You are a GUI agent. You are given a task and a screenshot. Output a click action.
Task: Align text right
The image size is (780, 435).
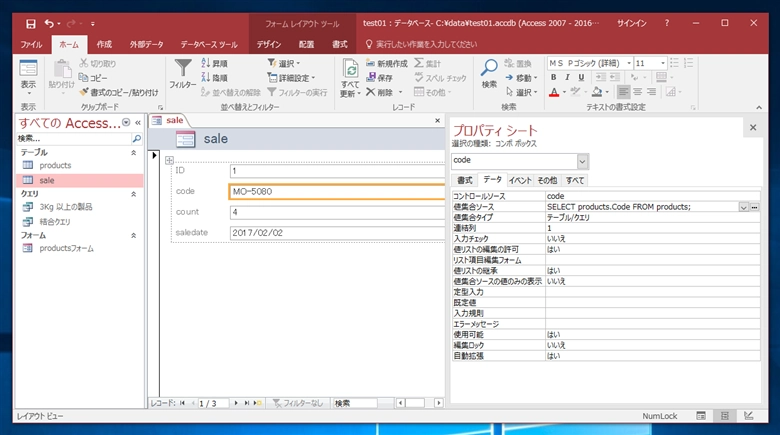point(651,92)
